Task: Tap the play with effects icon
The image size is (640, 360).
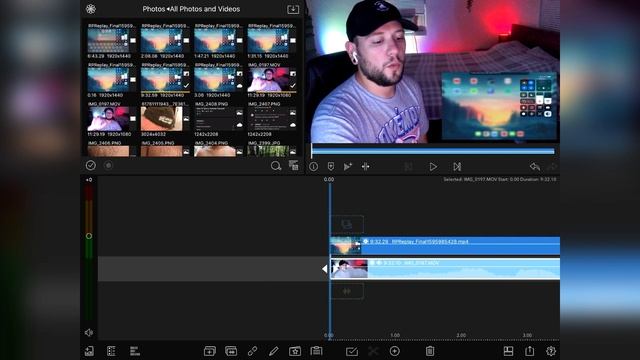Action: click(348, 167)
